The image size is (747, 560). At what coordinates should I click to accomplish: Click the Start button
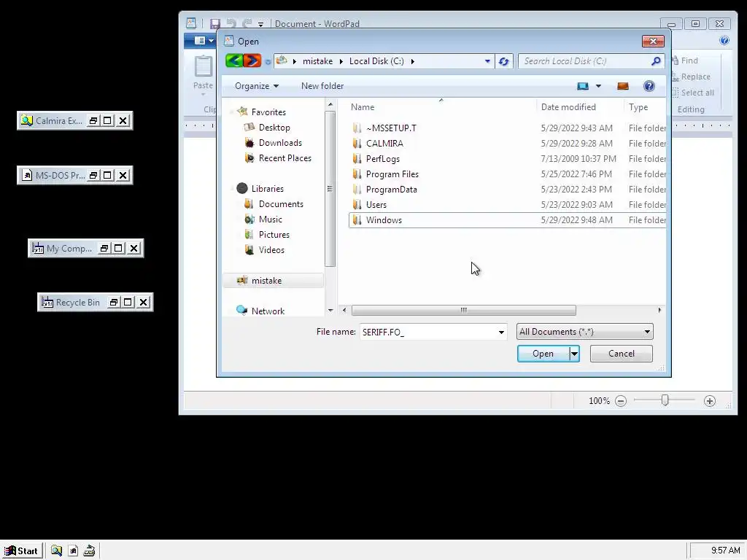[x=22, y=551]
